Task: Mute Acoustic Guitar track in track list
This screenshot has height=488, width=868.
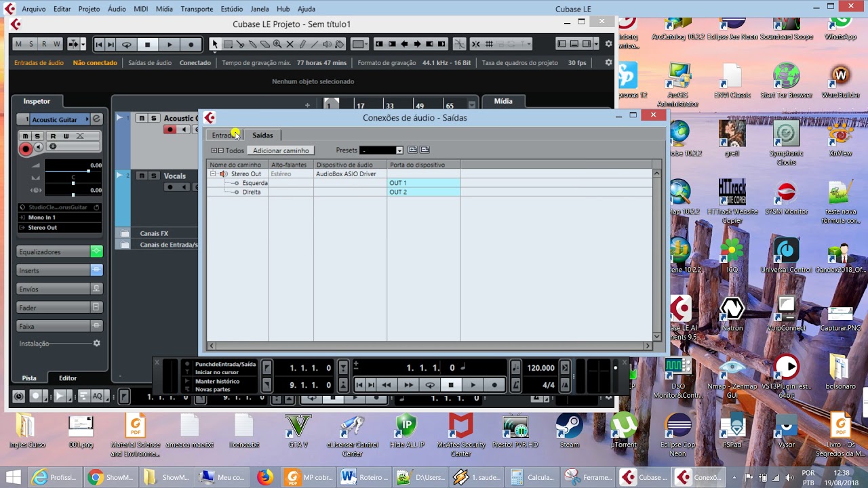Action: pos(142,119)
